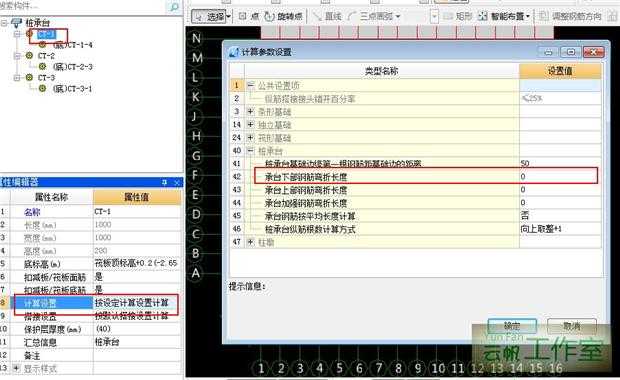The height and width of the screenshot is (380, 620).
Task: Expand the 独立基础 row in dialog
Action: [250, 125]
